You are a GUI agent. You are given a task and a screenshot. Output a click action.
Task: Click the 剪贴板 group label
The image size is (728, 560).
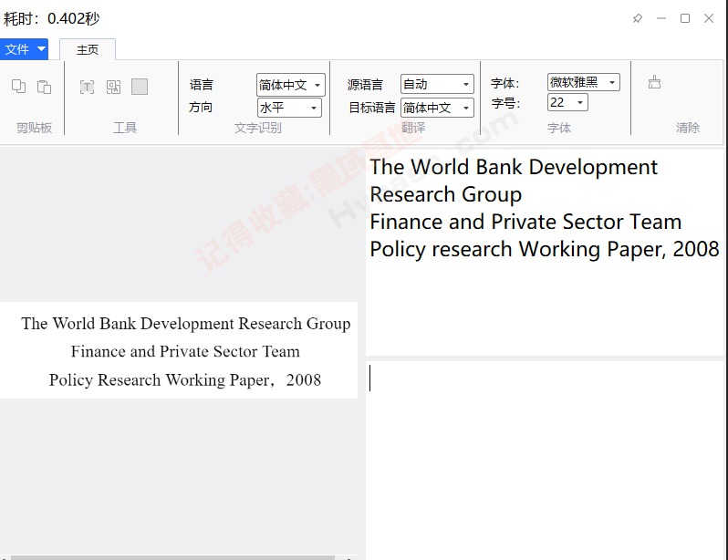point(34,127)
